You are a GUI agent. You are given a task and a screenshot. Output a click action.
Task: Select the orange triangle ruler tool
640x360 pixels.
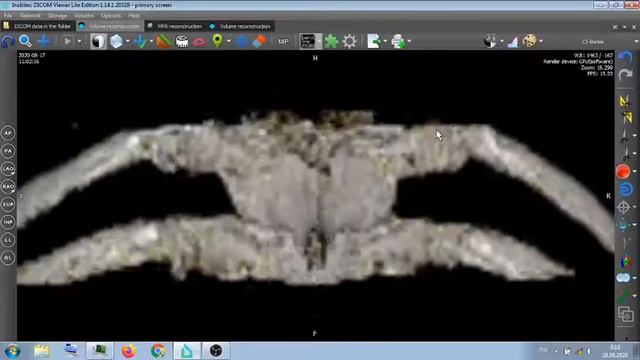[163, 41]
